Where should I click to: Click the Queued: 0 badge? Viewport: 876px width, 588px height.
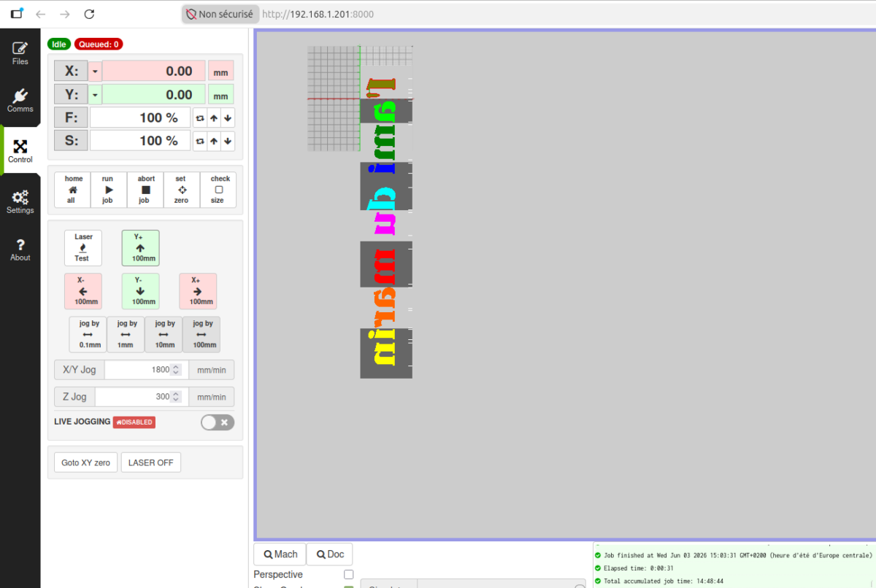(99, 45)
